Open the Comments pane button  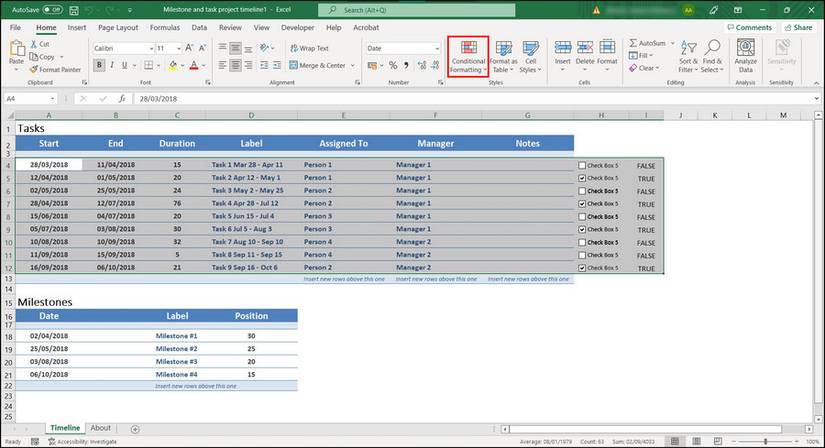[x=749, y=28]
